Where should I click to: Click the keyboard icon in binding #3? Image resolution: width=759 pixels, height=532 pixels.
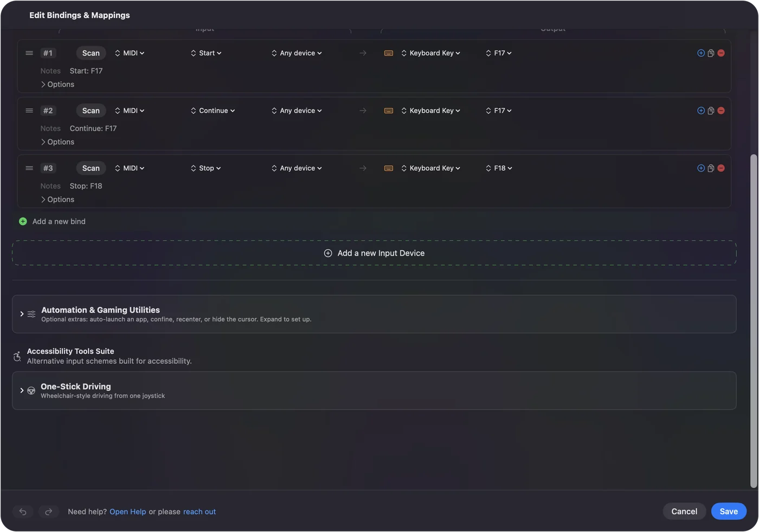pyautogui.click(x=389, y=168)
